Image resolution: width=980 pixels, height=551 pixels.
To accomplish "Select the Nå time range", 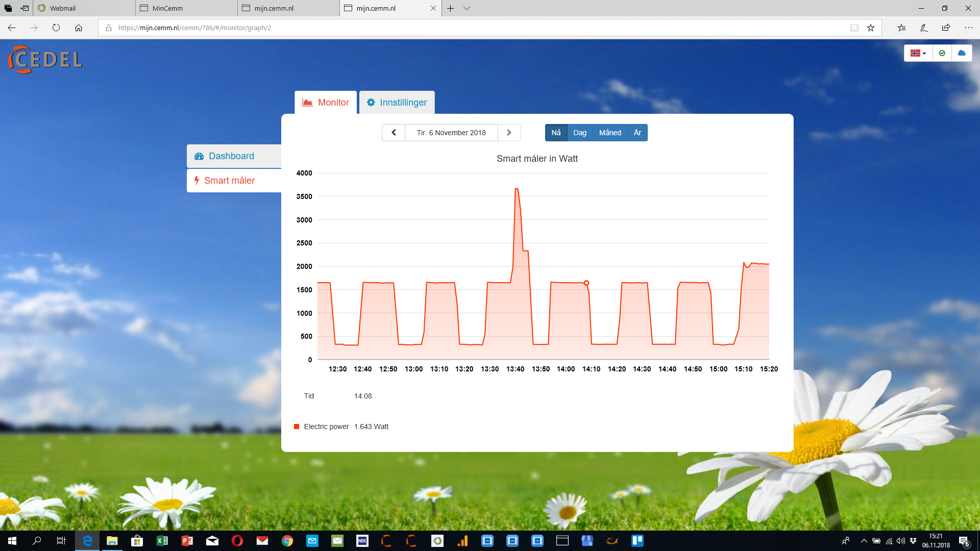I will click(x=556, y=133).
